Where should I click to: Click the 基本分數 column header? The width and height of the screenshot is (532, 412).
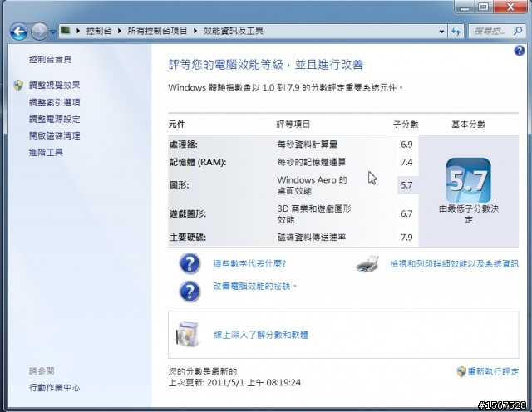pyautogui.click(x=469, y=125)
